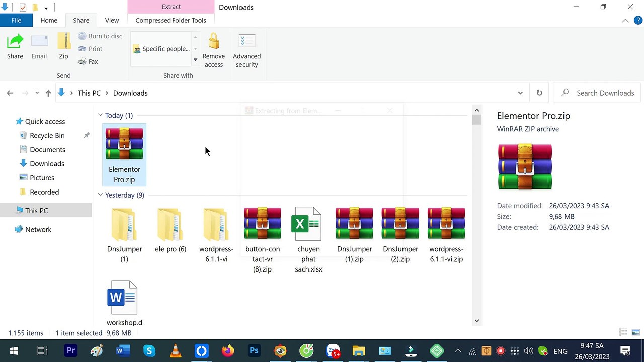Open the File menu tab
Viewport: 644px width, 362px height.
pyautogui.click(x=16, y=20)
